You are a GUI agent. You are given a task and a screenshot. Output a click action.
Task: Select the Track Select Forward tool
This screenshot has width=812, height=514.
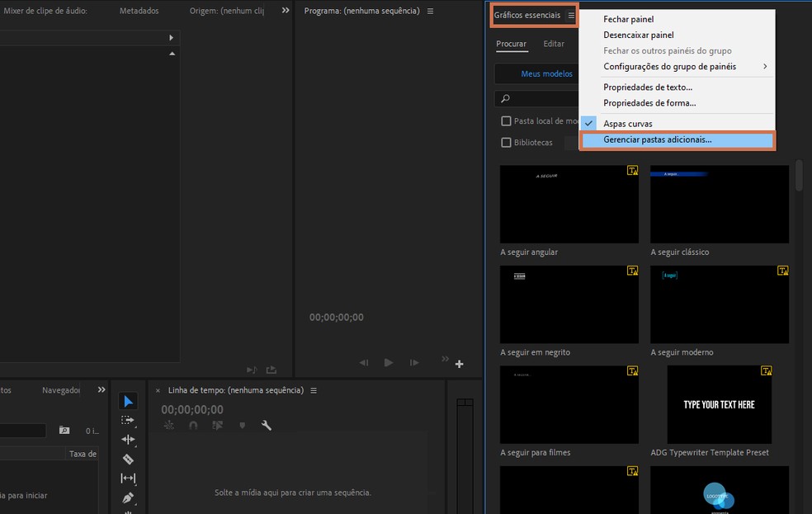pos(128,420)
